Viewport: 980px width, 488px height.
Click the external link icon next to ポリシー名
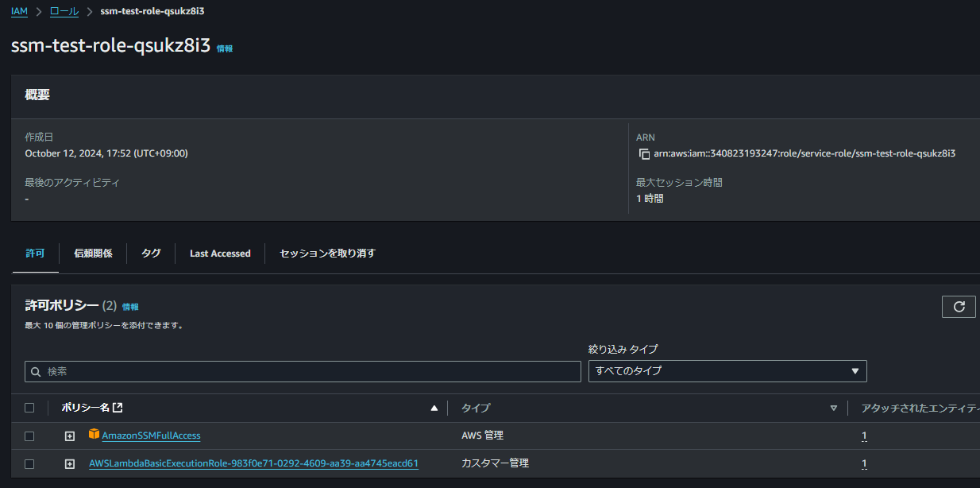click(x=118, y=407)
